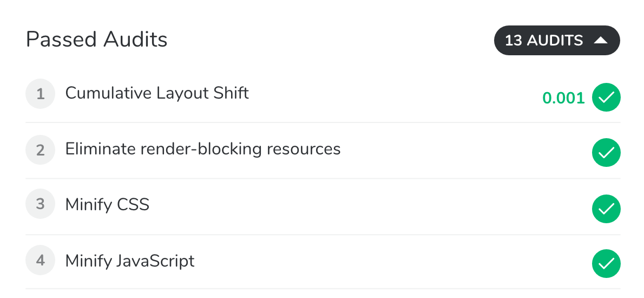644x298 pixels.
Task: Select the number 2 circle badge
Action: tap(40, 150)
